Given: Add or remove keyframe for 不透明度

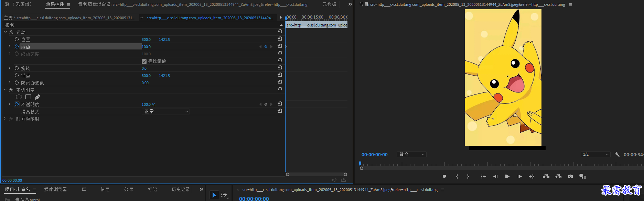Looking at the screenshot, I should pos(266,104).
